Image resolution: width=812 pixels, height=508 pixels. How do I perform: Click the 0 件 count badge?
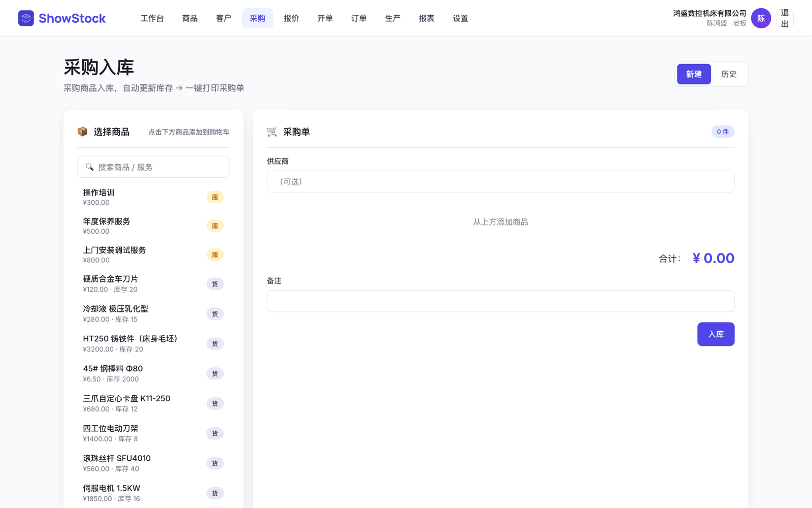click(723, 132)
